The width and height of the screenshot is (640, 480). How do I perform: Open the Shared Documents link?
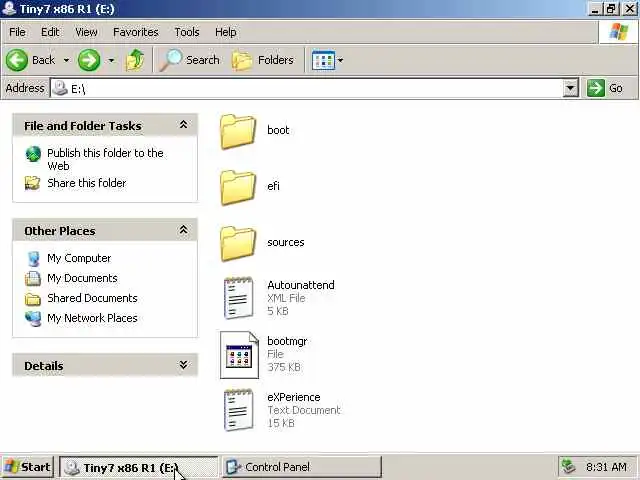click(92, 298)
